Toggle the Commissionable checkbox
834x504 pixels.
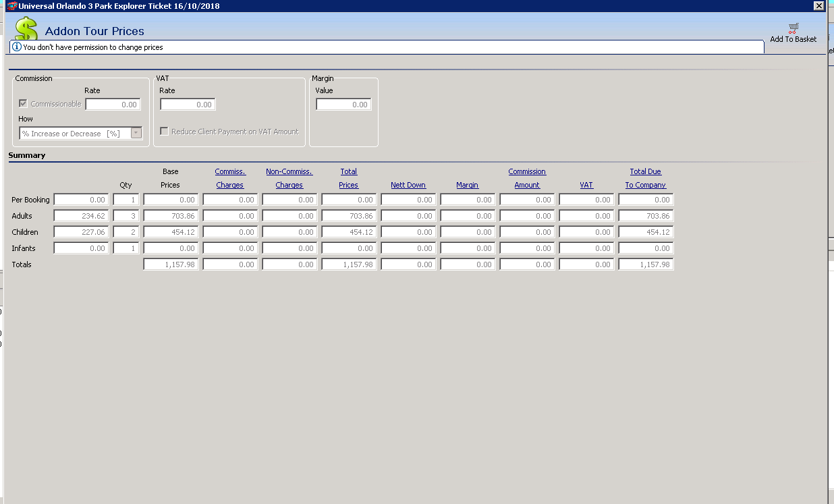click(x=24, y=104)
